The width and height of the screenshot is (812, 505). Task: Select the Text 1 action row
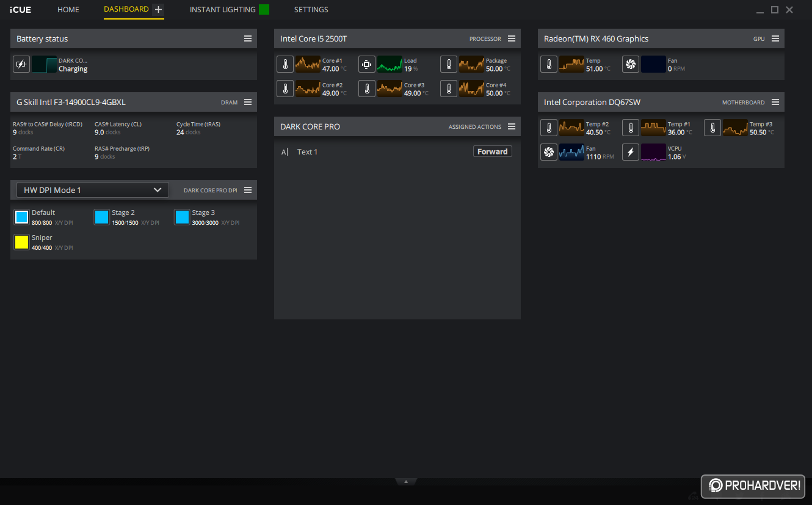point(397,152)
